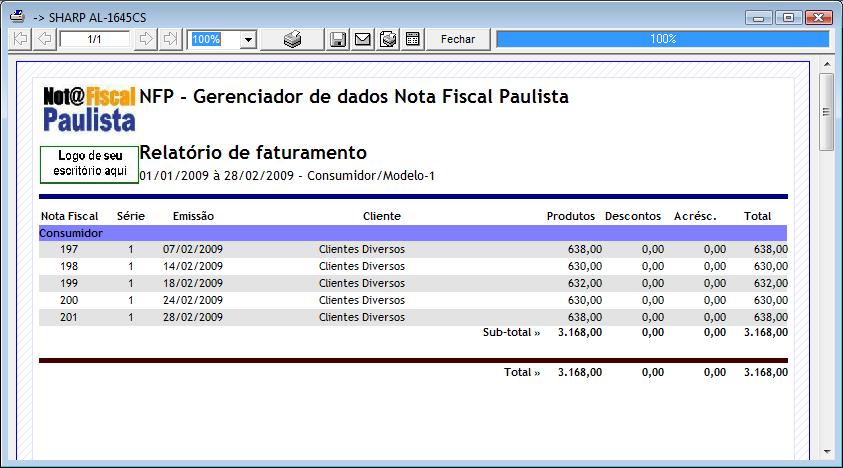The height and width of the screenshot is (468, 843).
Task: Click the emission date 14/02/2009
Action: tap(193, 266)
